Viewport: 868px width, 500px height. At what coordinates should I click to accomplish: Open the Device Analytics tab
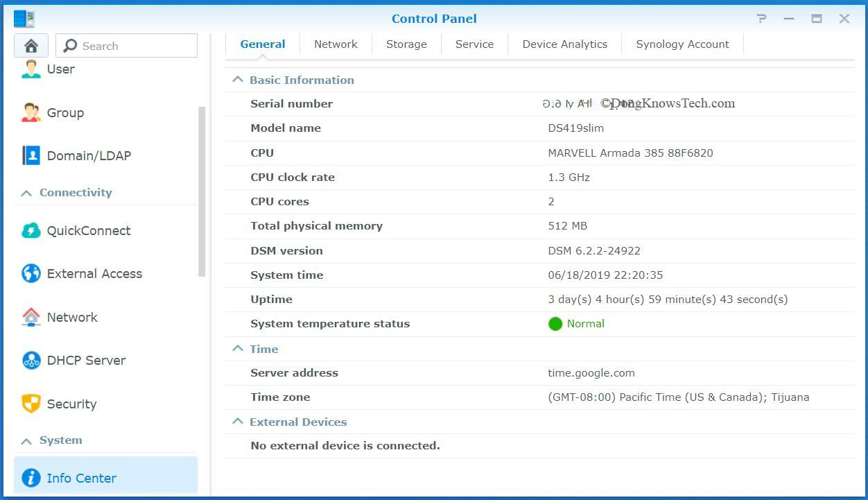[564, 44]
